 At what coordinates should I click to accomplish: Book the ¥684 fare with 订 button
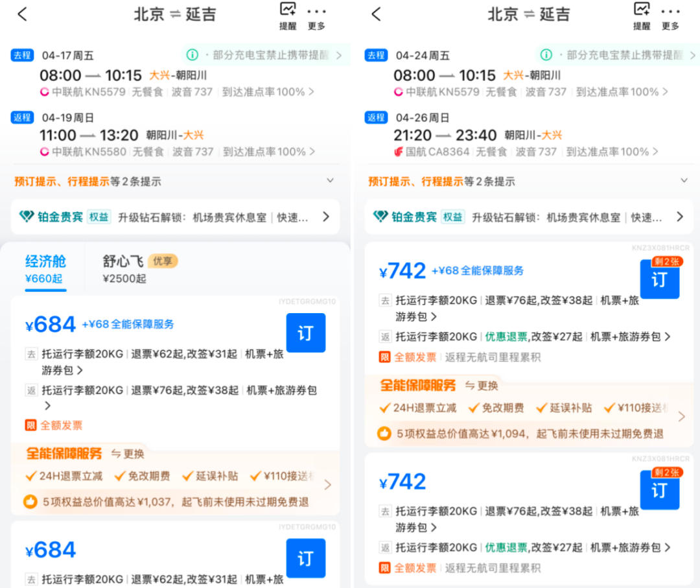click(x=305, y=333)
